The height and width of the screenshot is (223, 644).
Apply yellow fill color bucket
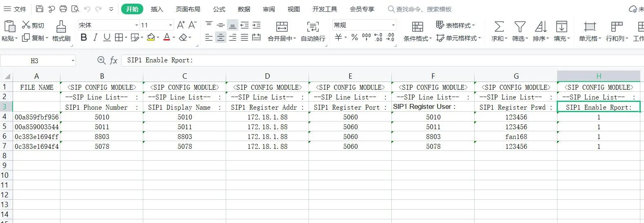pos(151,38)
